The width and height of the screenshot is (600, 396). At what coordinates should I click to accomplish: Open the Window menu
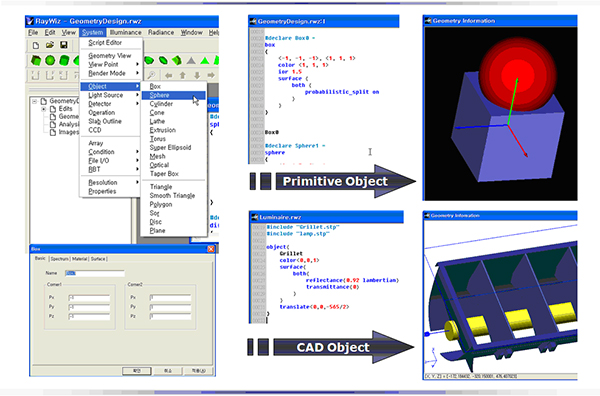(x=191, y=33)
